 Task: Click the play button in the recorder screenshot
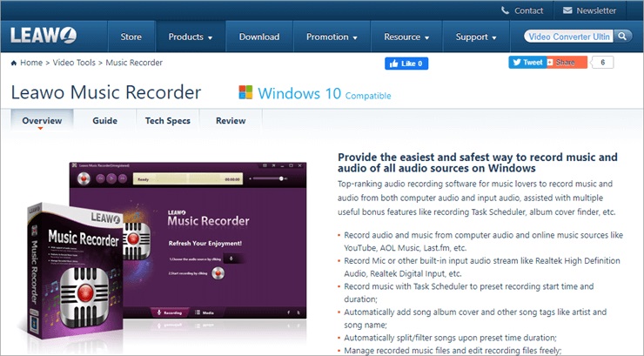[111, 178]
